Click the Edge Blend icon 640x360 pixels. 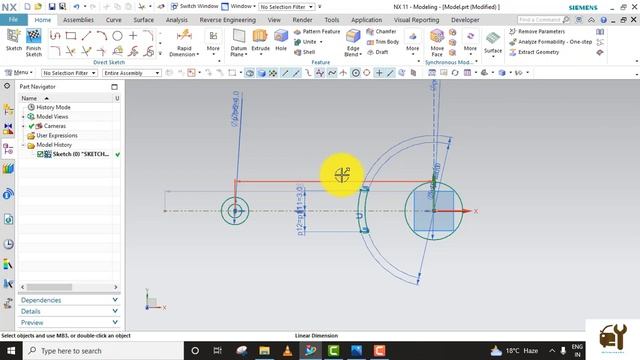(x=353, y=36)
